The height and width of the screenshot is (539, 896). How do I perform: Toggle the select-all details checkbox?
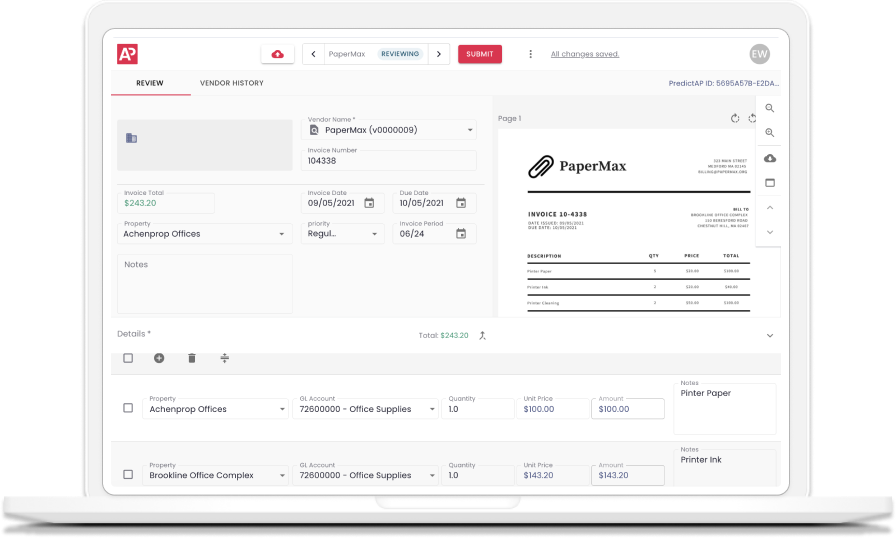(x=128, y=358)
